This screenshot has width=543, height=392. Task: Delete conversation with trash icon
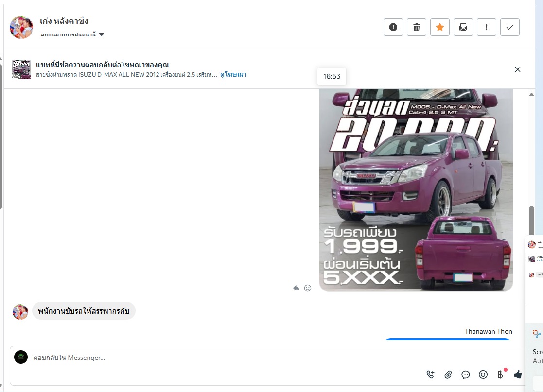tap(417, 27)
